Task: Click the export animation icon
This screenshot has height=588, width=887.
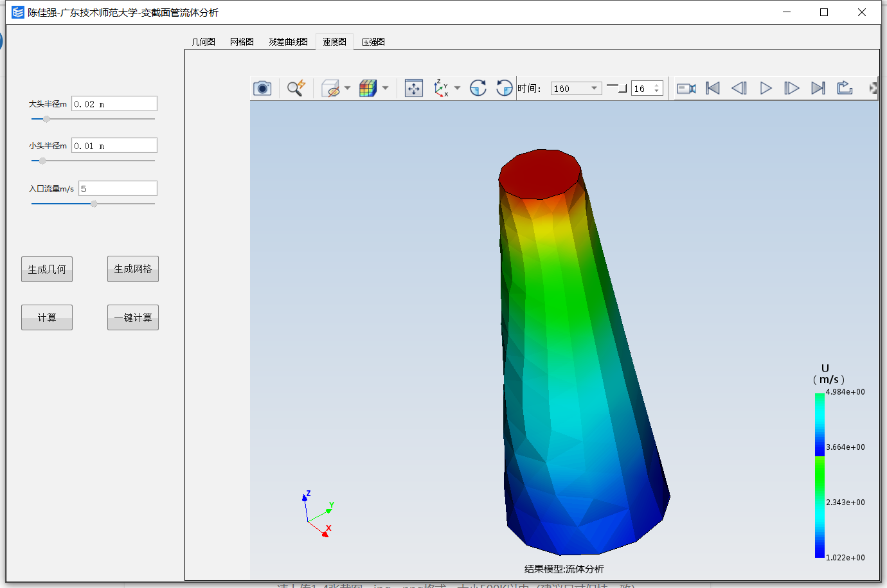Action: [x=845, y=88]
